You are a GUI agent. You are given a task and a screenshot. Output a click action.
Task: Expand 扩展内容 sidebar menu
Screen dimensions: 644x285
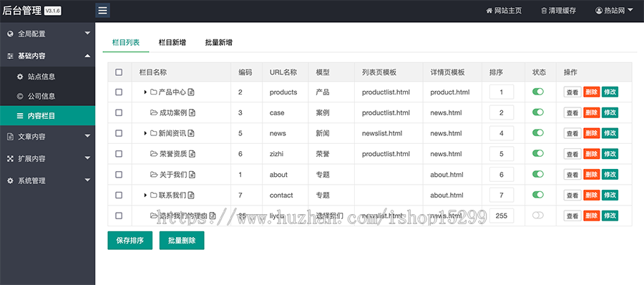(48, 159)
